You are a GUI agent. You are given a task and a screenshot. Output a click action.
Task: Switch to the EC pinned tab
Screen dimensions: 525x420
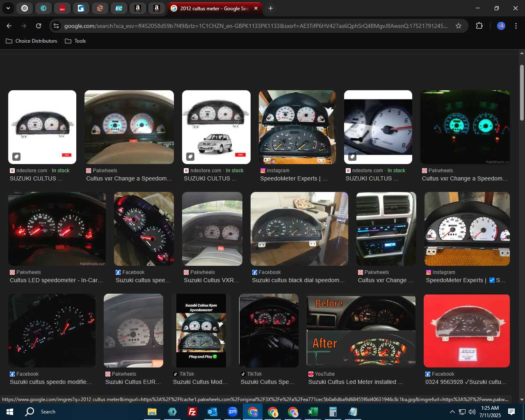[x=119, y=8]
